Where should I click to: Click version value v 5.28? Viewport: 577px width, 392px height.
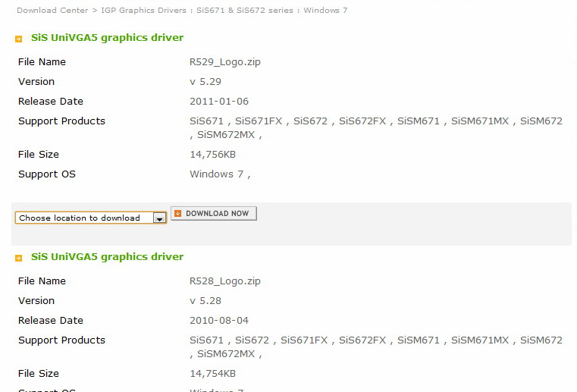point(205,301)
